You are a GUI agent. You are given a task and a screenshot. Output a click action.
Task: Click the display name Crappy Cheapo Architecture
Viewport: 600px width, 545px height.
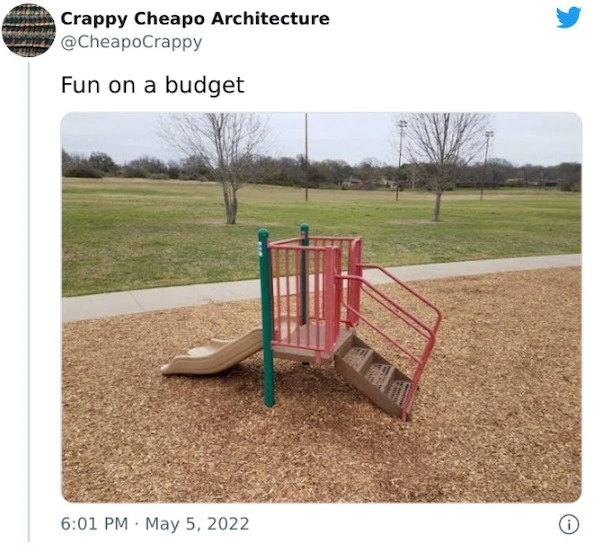(195, 18)
